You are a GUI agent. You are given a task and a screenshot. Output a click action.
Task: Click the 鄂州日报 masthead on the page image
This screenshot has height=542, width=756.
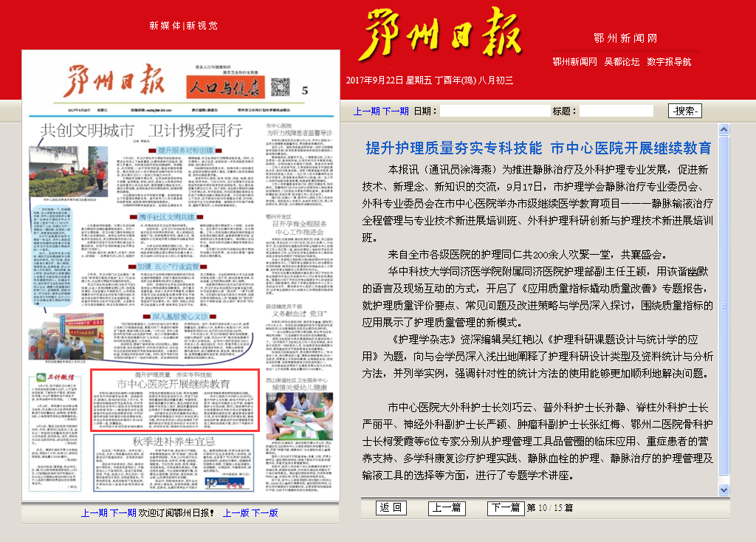[x=114, y=80]
